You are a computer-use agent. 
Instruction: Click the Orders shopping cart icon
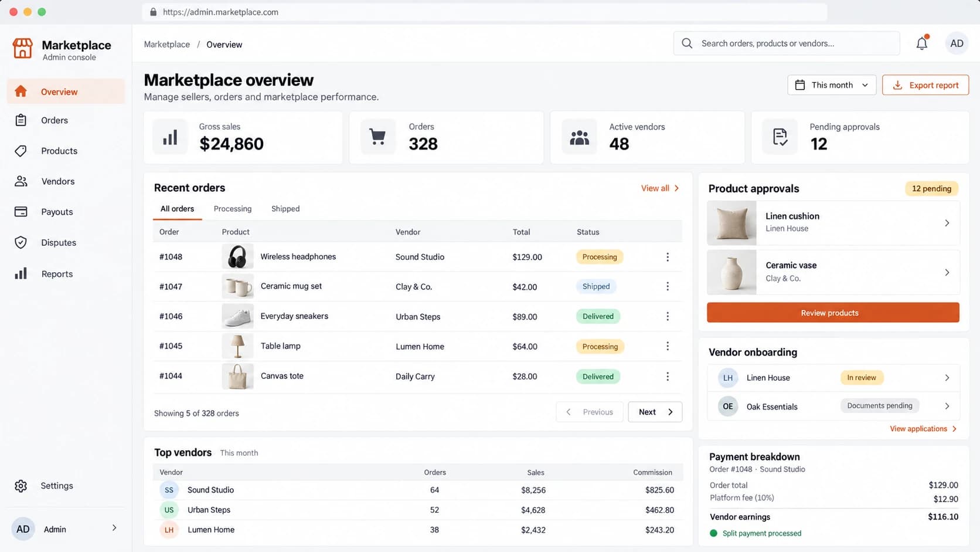pos(378,137)
